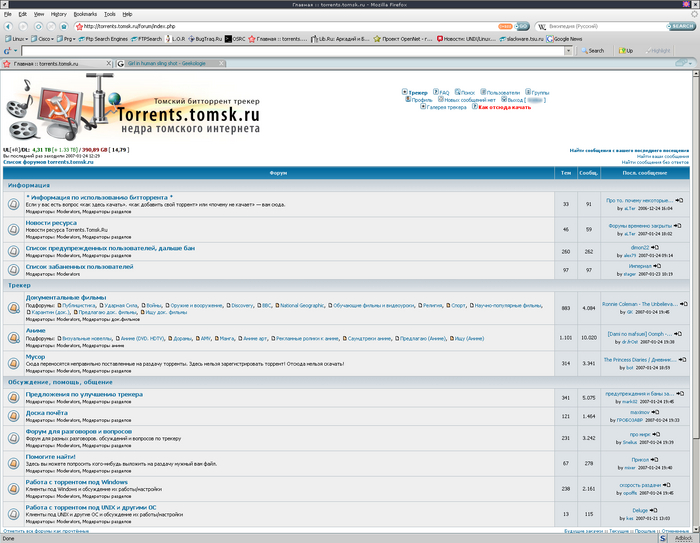Open the FTPSearch bookmark
This screenshot has width=700, height=543.
tap(146, 39)
